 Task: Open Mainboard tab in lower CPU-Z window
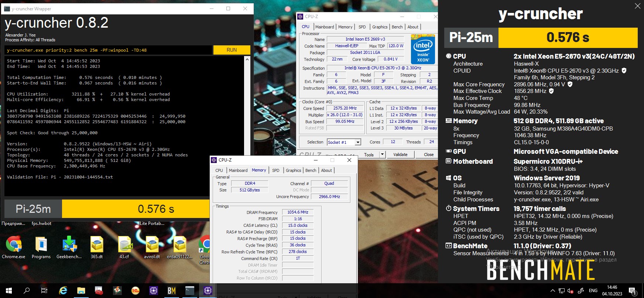(238, 170)
